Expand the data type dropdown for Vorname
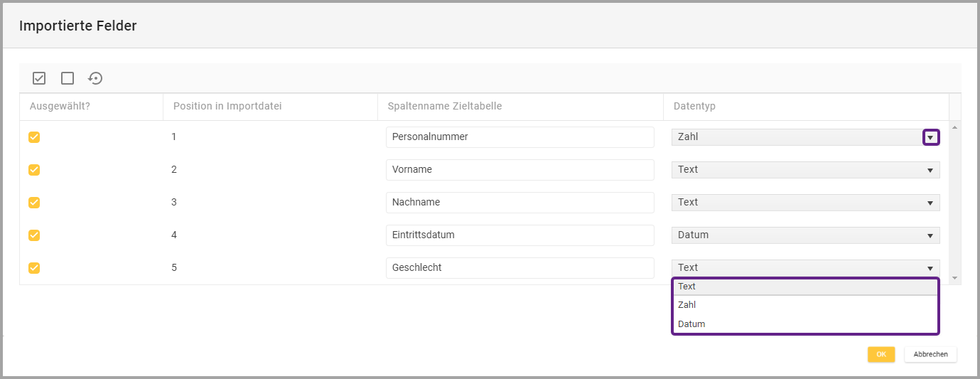The image size is (980, 379). pyautogui.click(x=930, y=170)
